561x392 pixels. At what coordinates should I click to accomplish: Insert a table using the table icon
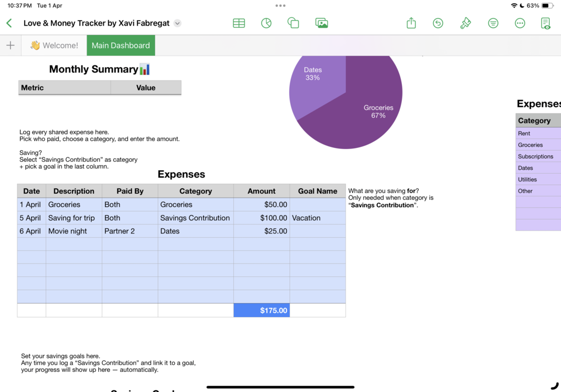(239, 23)
